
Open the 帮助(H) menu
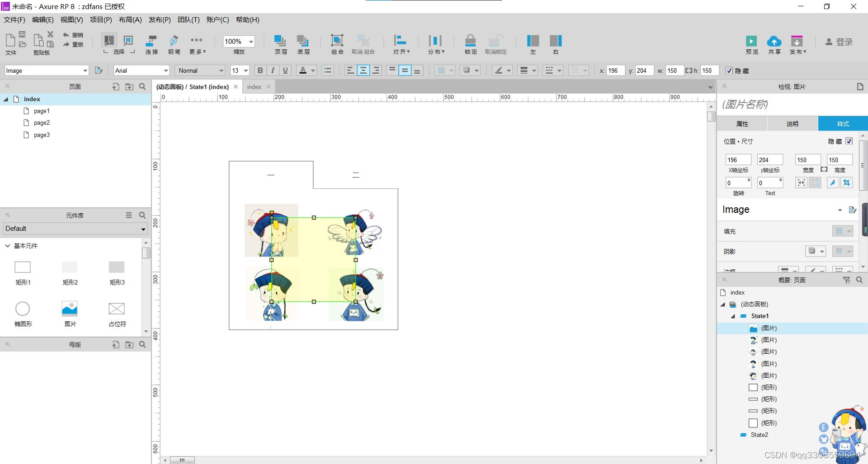tap(248, 20)
